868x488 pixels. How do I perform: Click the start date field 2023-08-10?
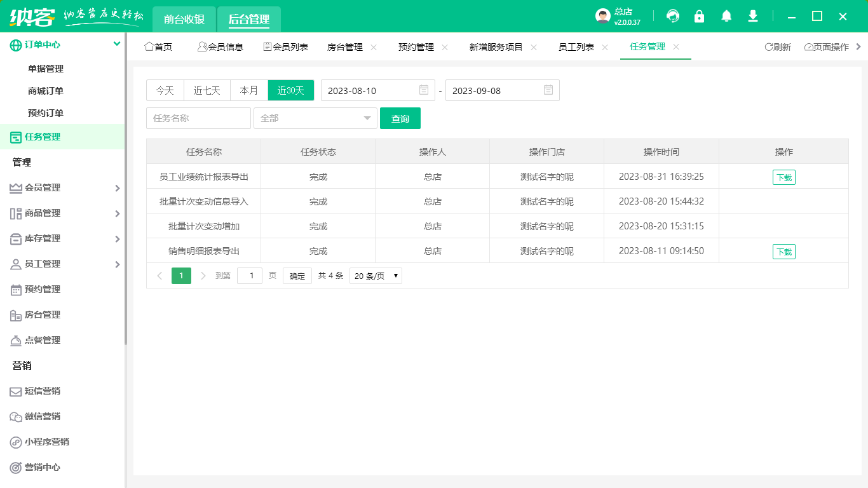[x=378, y=90]
